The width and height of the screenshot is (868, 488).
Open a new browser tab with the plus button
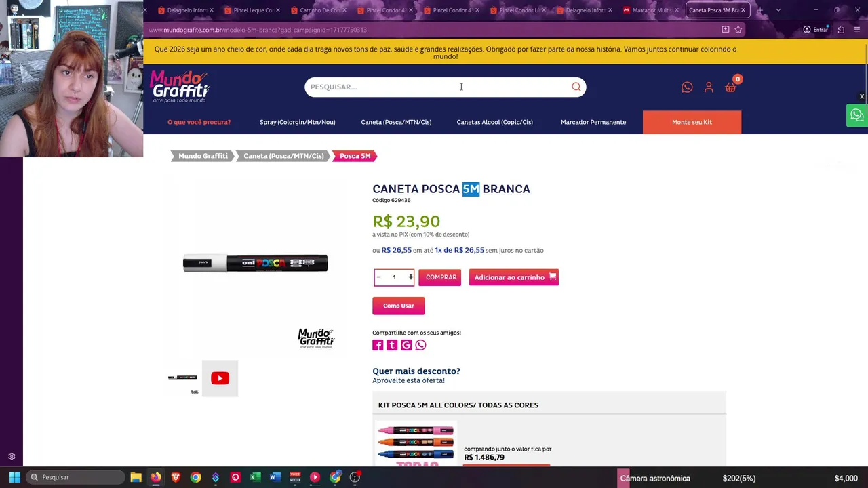coord(759,10)
